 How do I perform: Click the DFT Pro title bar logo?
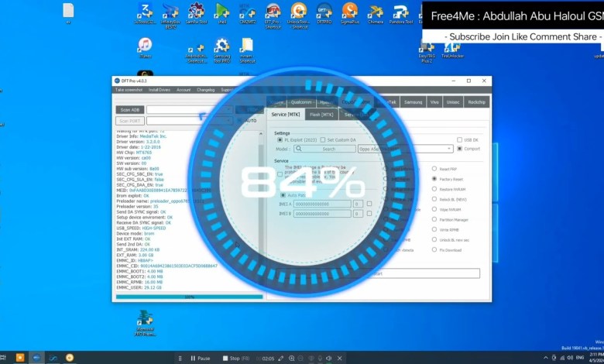coord(118,81)
